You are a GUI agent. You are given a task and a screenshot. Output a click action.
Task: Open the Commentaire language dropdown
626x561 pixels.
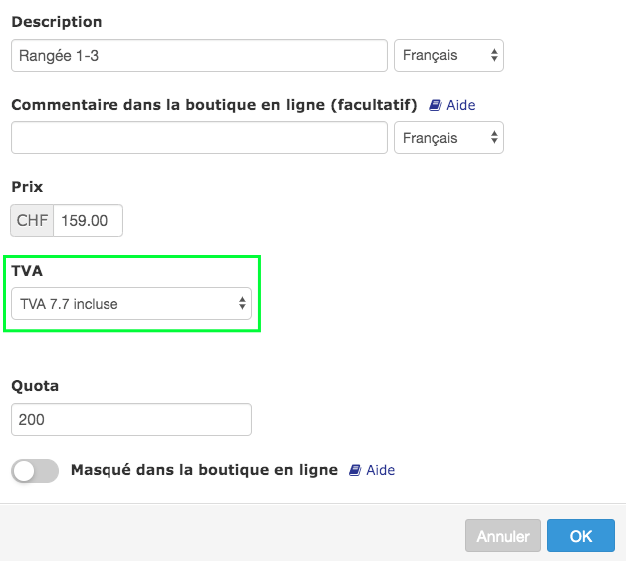pos(449,138)
